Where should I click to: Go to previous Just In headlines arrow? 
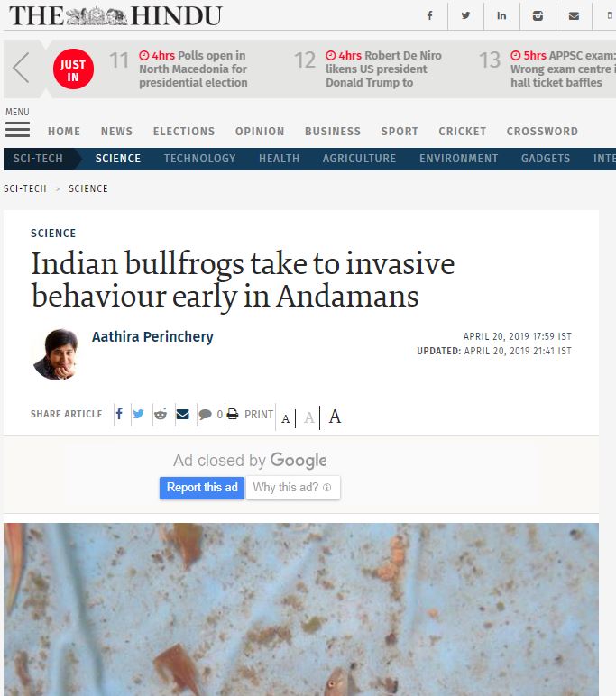pos(21,68)
